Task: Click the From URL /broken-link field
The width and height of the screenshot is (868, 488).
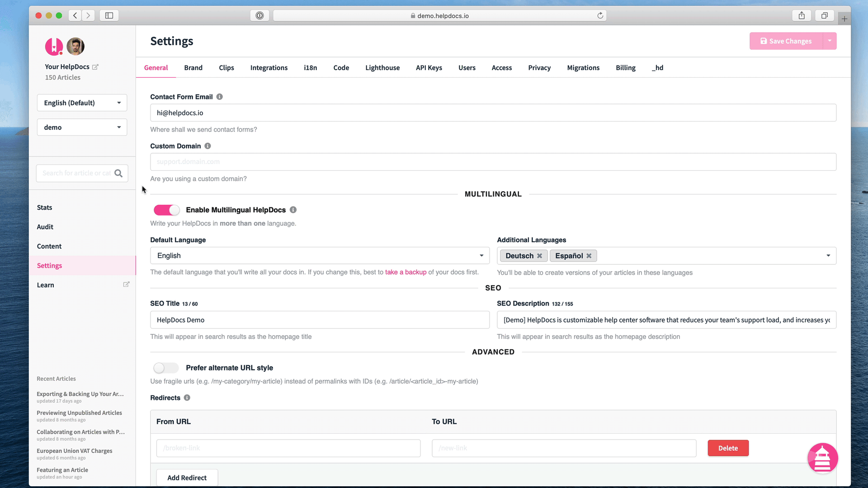Action: 288,448
